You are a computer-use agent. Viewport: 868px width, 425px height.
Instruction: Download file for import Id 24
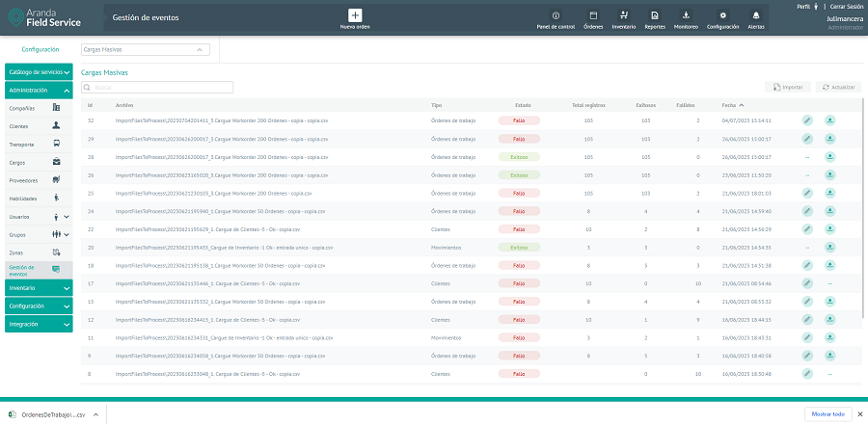click(829, 211)
